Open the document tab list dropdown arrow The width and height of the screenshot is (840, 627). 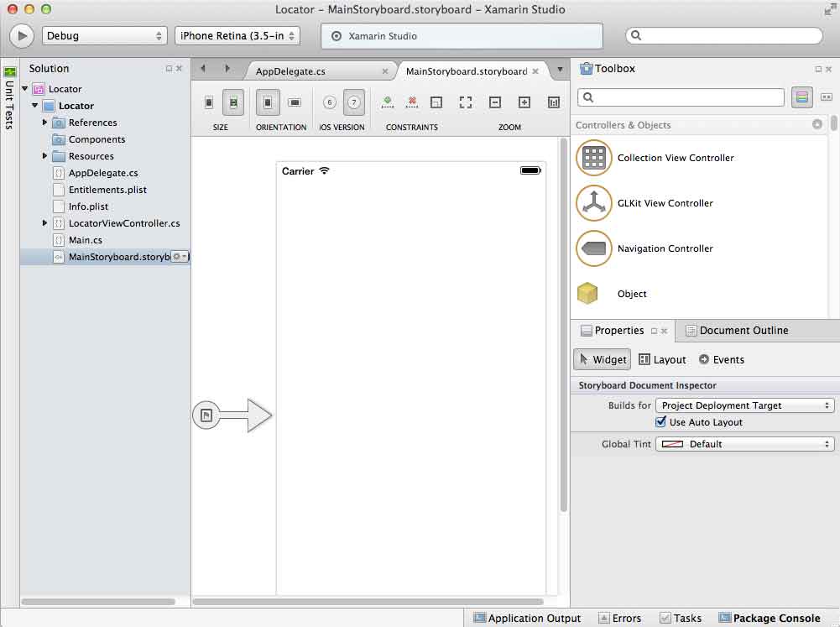coord(560,69)
